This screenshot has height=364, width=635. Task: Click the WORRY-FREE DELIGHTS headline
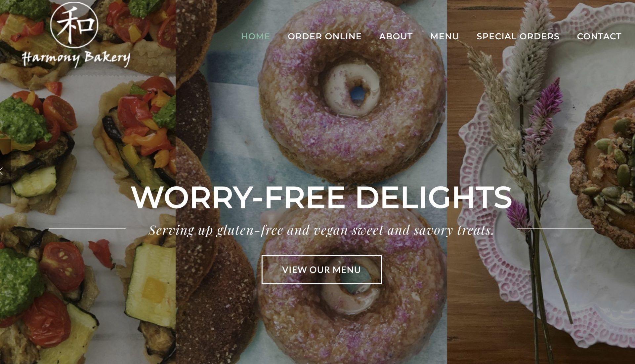321,197
